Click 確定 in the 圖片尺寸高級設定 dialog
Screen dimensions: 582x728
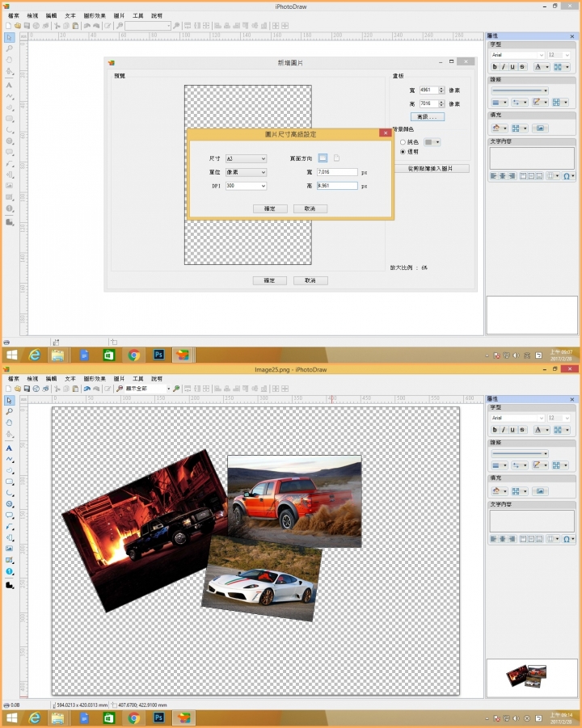[270, 209]
